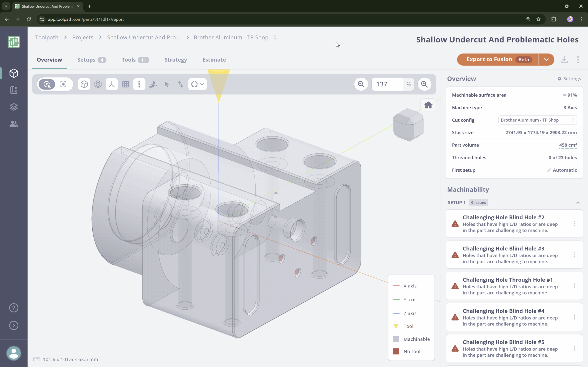Image resolution: width=588 pixels, height=367 pixels.
Task: Click the download icon near Export
Action: click(x=564, y=59)
